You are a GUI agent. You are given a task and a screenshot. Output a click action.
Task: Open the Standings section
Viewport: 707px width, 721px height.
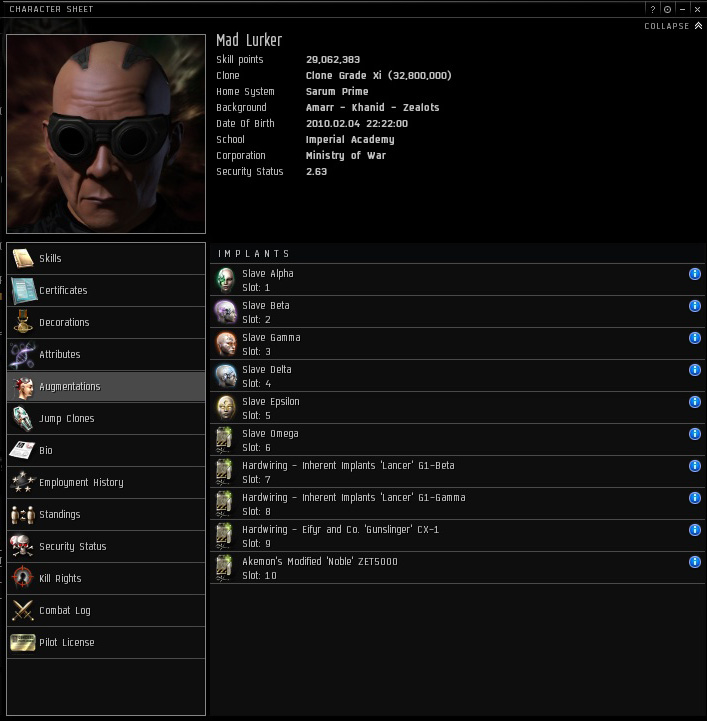coord(106,515)
